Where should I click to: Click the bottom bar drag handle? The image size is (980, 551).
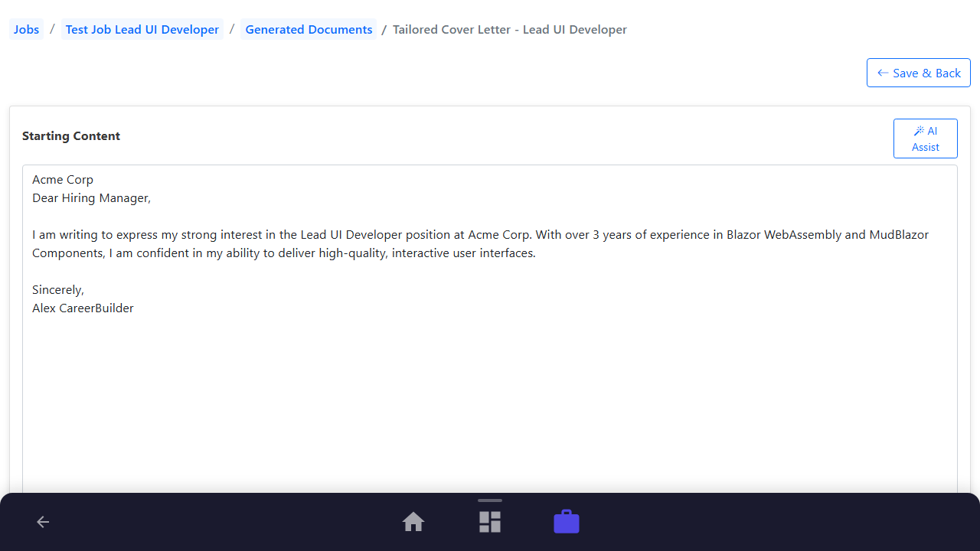pyautogui.click(x=490, y=500)
